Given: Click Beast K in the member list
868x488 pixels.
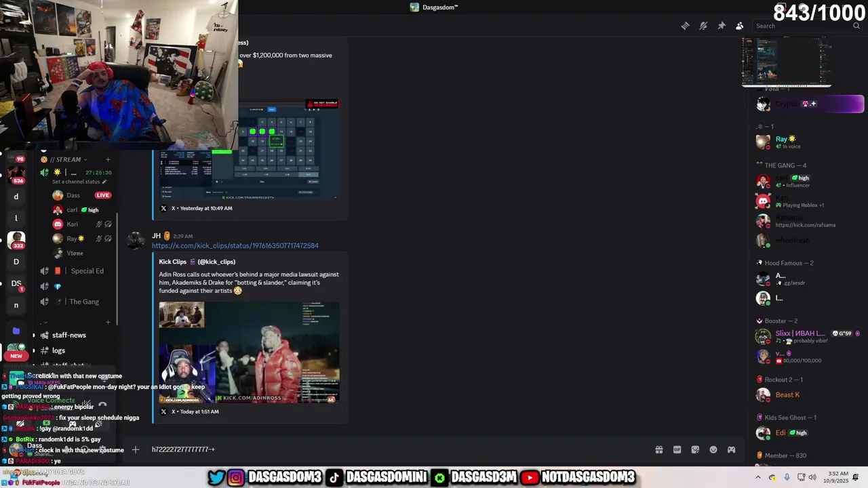Looking at the screenshot, I should point(810,394).
